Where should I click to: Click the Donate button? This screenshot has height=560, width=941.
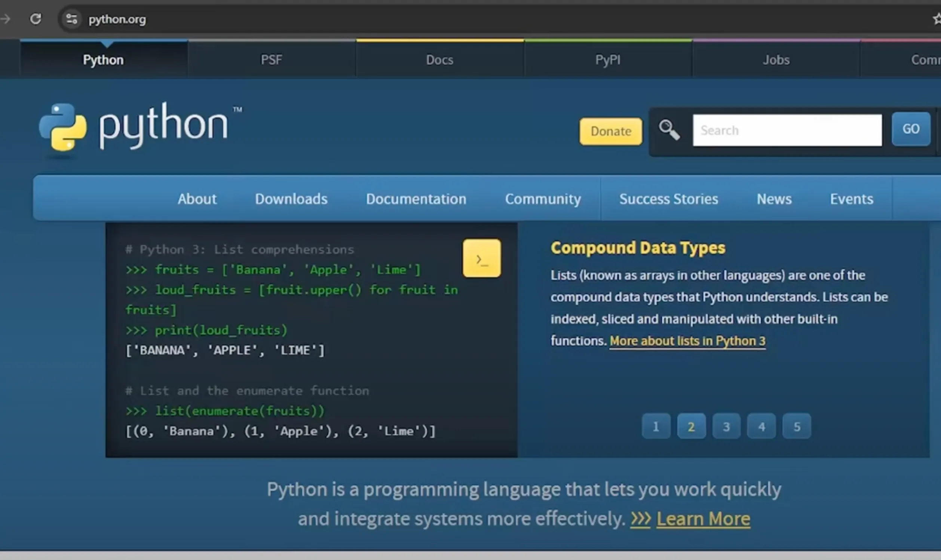[x=610, y=131]
